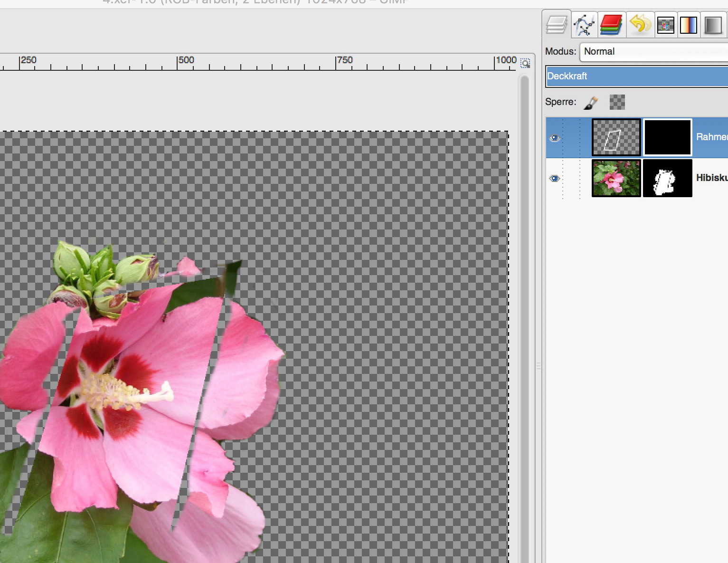This screenshot has width=728, height=563.
Task: Select the black layer mask of Rahmen
Action: click(667, 138)
